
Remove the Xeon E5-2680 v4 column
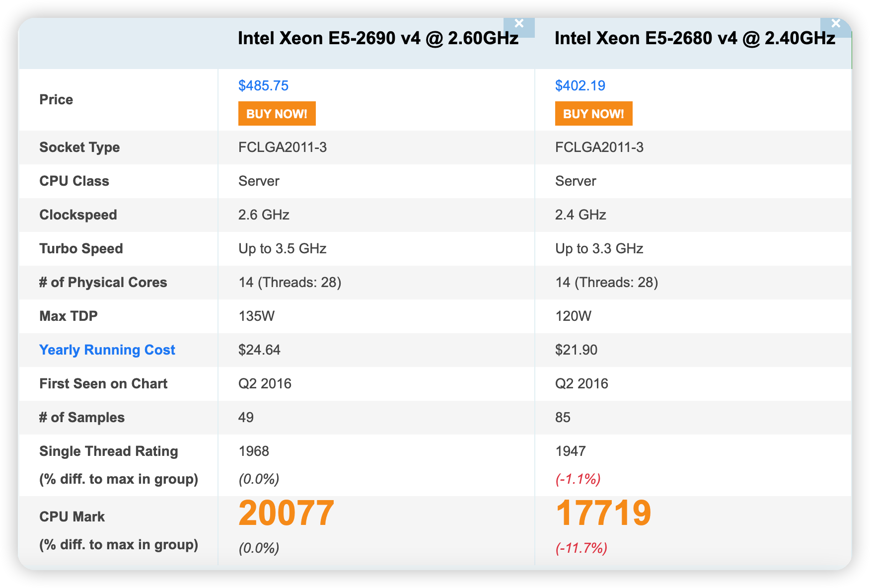pyautogui.click(x=836, y=24)
